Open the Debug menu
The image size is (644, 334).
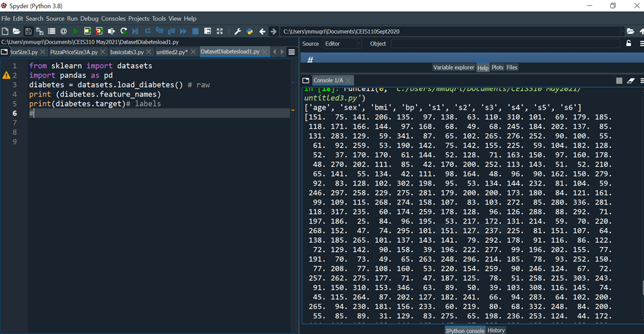89,18
